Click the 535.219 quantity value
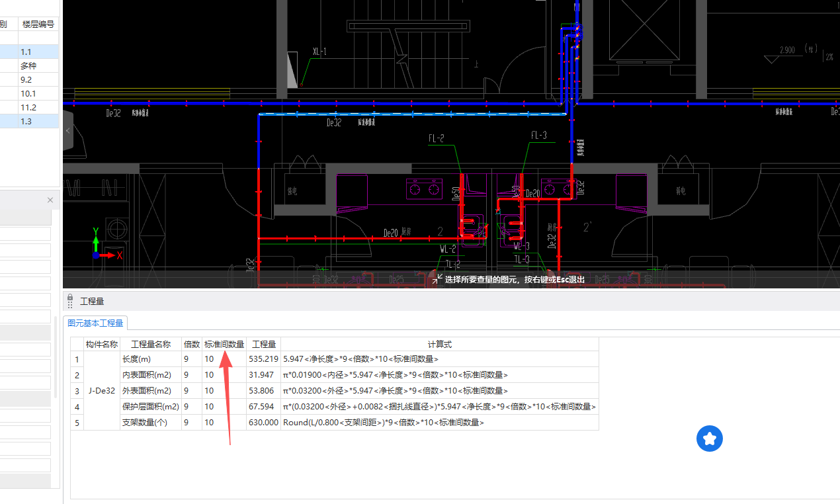This screenshot has height=504, width=840. point(264,358)
